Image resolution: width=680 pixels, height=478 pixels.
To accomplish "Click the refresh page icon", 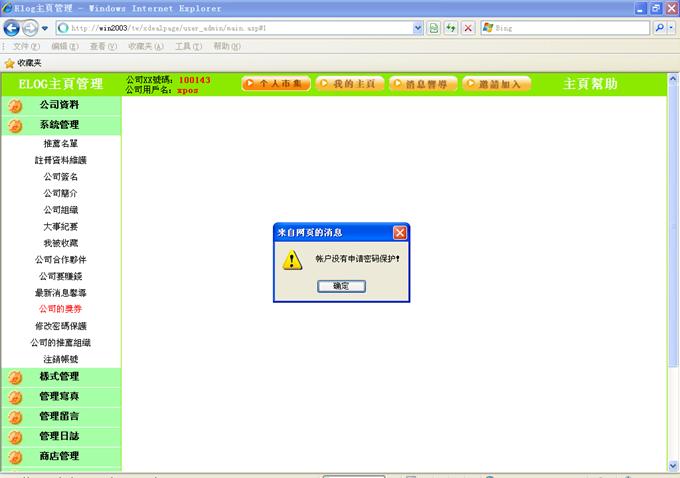I will pos(451,28).
